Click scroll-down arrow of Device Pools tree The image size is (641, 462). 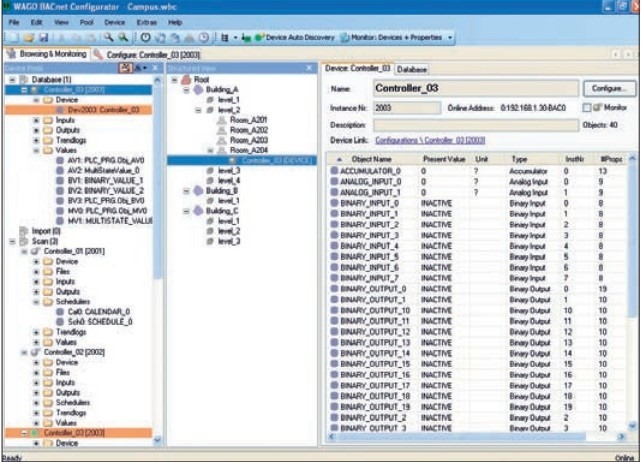(157, 440)
